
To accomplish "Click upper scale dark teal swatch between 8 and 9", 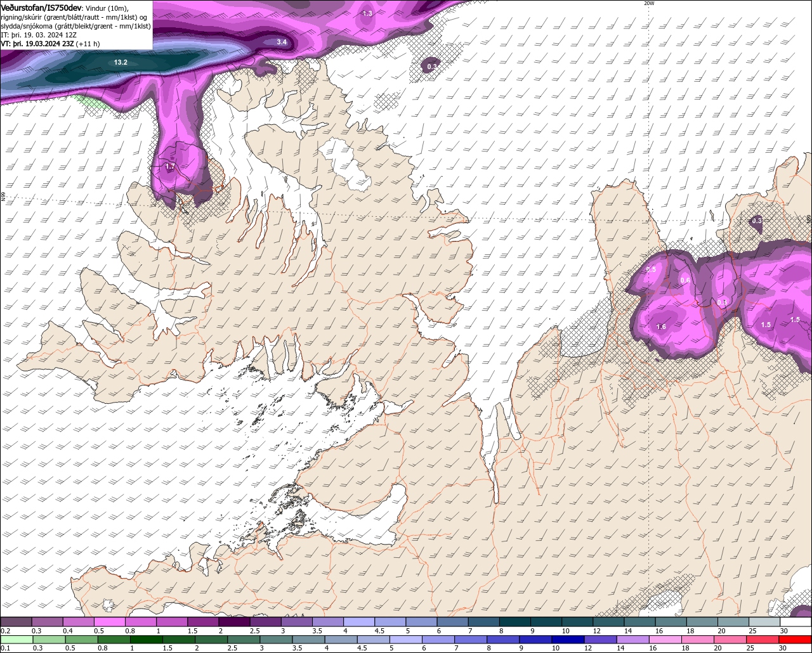I will pos(515,622).
